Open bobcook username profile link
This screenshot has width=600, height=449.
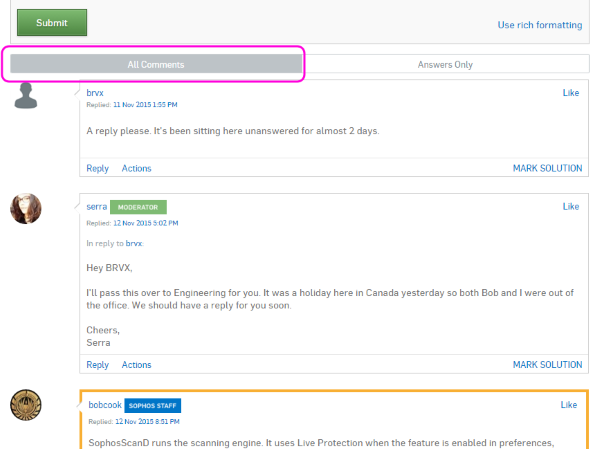point(103,405)
